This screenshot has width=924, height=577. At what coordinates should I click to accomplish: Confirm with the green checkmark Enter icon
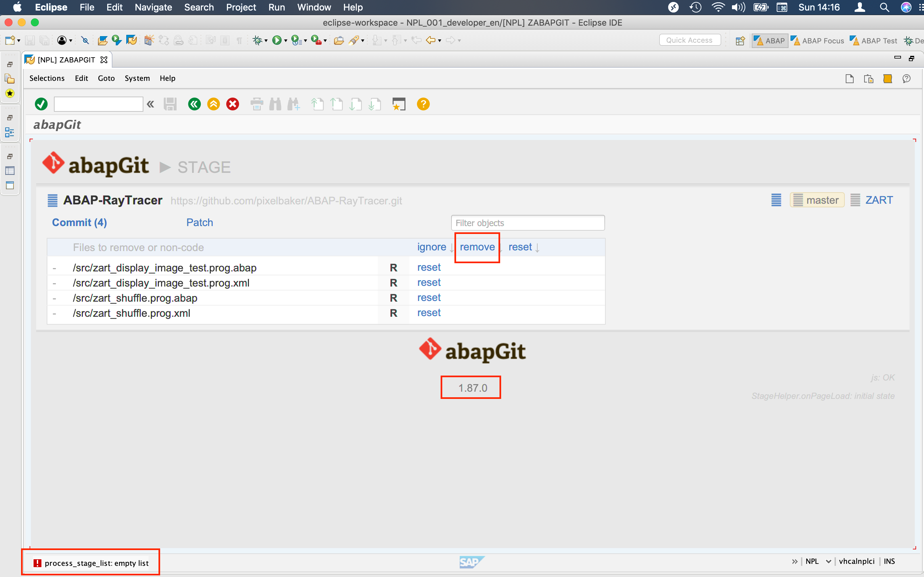[41, 104]
